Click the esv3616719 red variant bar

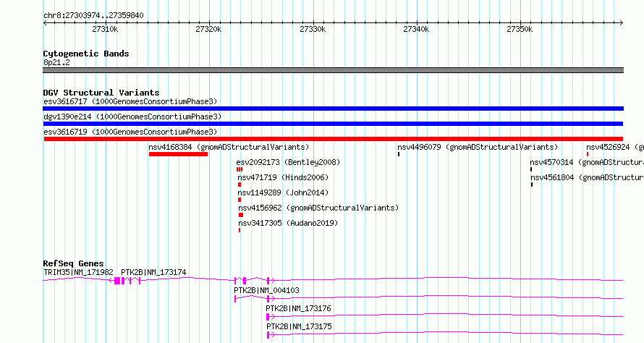[x=334, y=139]
